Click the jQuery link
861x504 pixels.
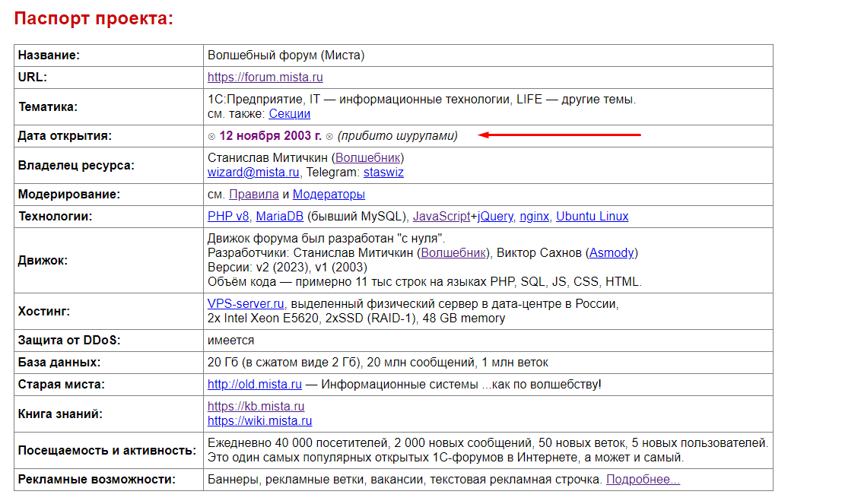pyautogui.click(x=495, y=216)
